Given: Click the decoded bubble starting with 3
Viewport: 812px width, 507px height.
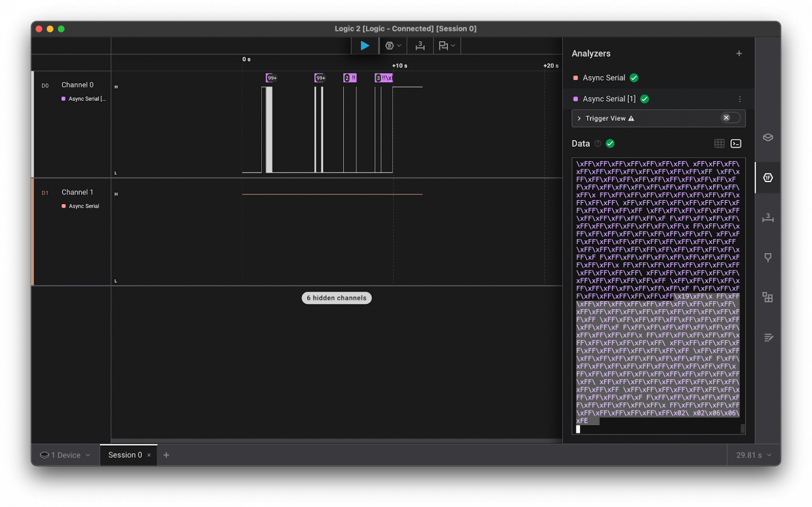Looking at the screenshot, I should click(384, 78).
